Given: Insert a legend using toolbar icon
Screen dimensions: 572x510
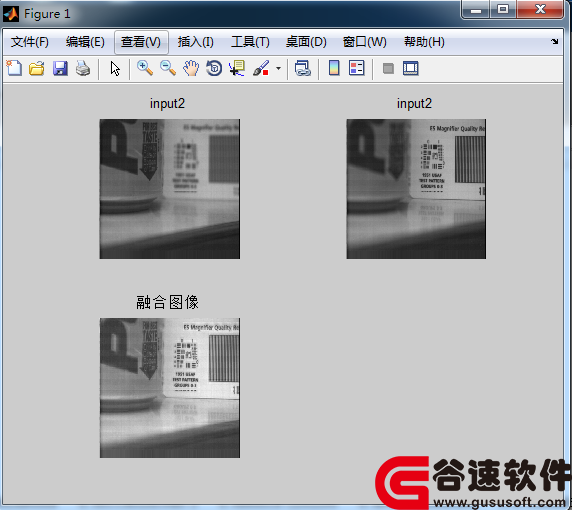Looking at the screenshot, I should (x=356, y=68).
